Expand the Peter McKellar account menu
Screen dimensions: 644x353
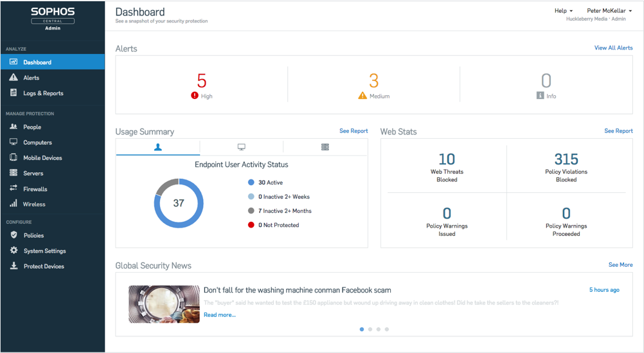[x=609, y=11]
